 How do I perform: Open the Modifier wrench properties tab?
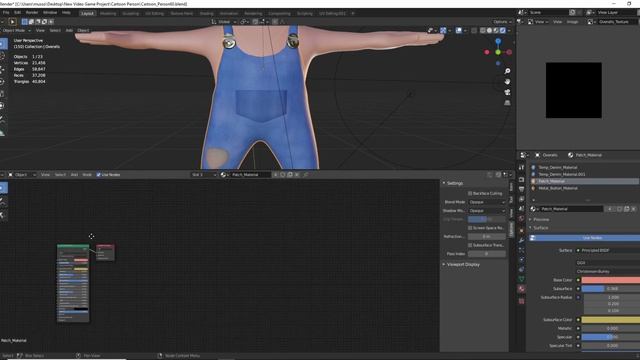tap(522, 240)
